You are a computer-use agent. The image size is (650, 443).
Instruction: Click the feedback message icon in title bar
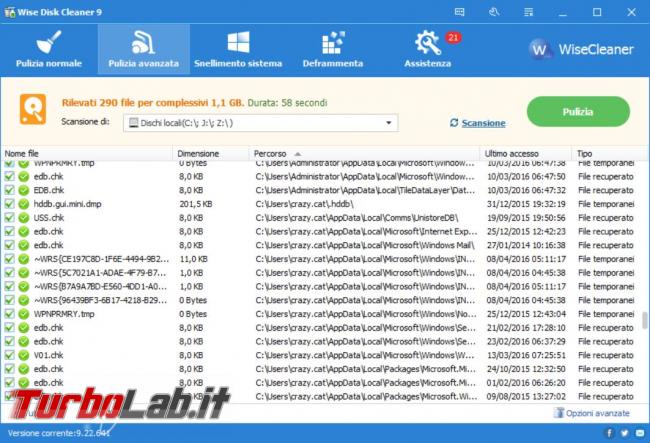point(459,12)
